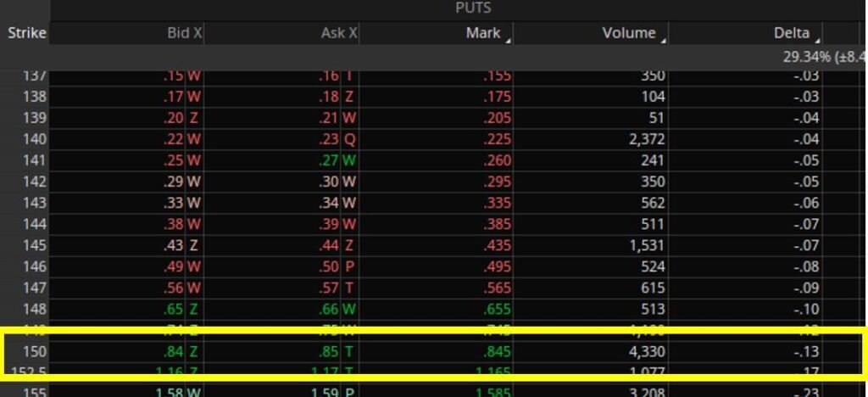Image resolution: width=868 pixels, height=397 pixels.
Task: Click the 155 strike price cell
Action: click(36, 392)
